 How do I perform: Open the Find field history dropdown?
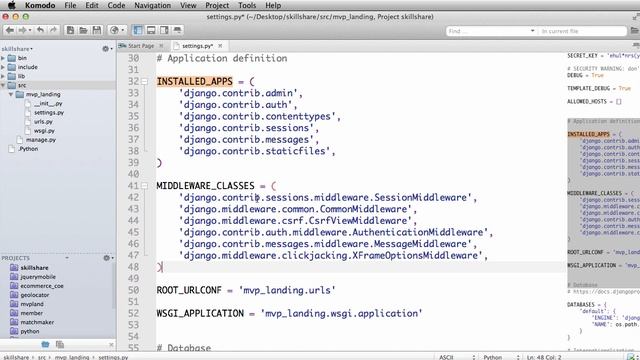coord(532,31)
